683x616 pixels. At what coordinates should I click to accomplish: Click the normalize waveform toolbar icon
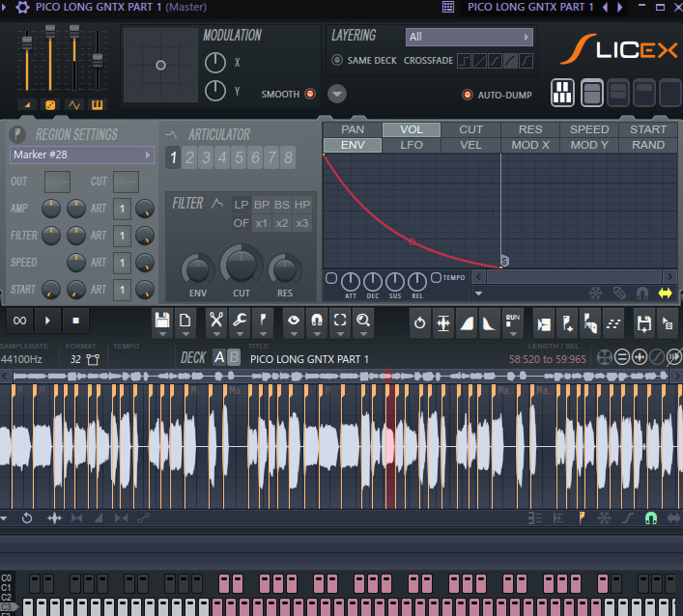coord(443,323)
